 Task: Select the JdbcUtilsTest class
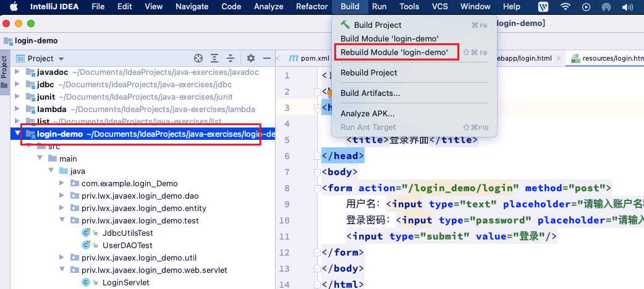click(x=128, y=233)
